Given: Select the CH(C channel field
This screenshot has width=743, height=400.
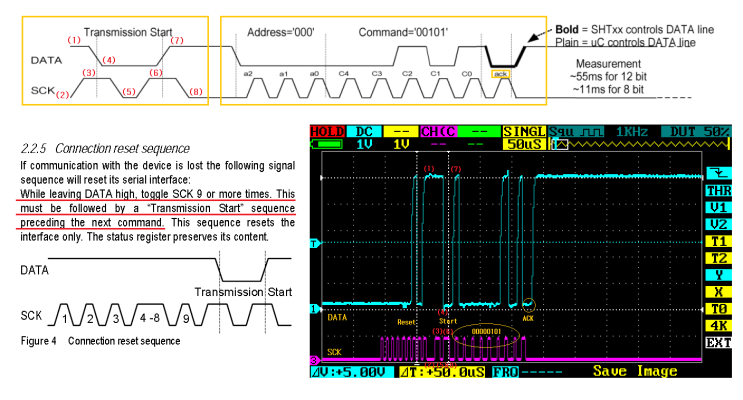Looking at the screenshot, I should [438, 131].
